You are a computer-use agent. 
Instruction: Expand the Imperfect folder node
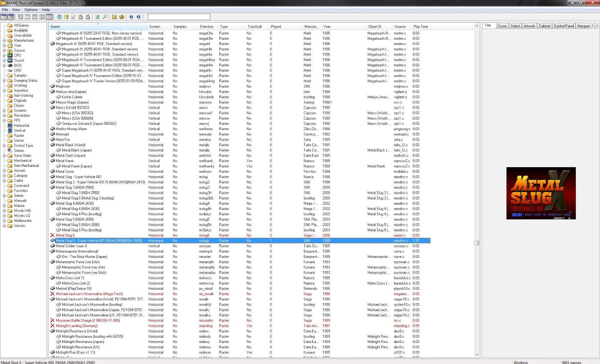tap(4, 91)
